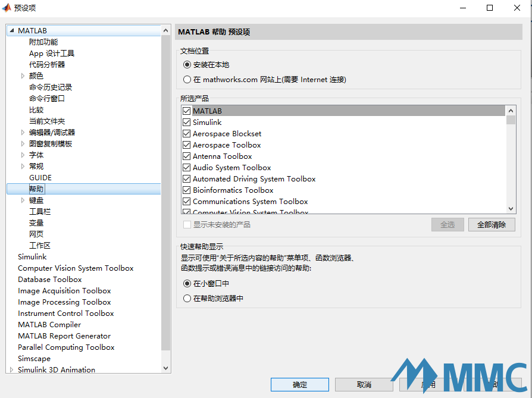Expand the 颜色 (Colors) tree node

click(23, 76)
